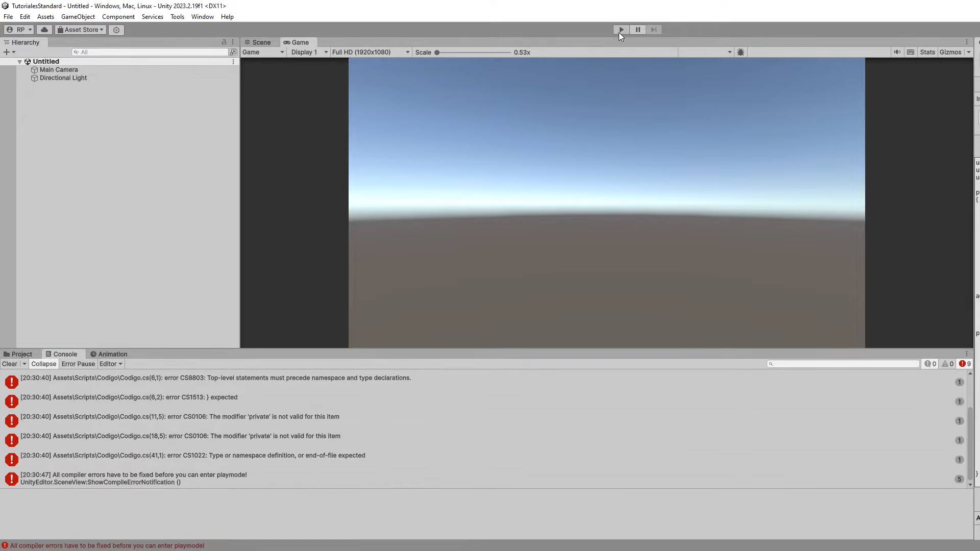Mute audio with speaker icon
The width and height of the screenshot is (980, 551).
[897, 52]
